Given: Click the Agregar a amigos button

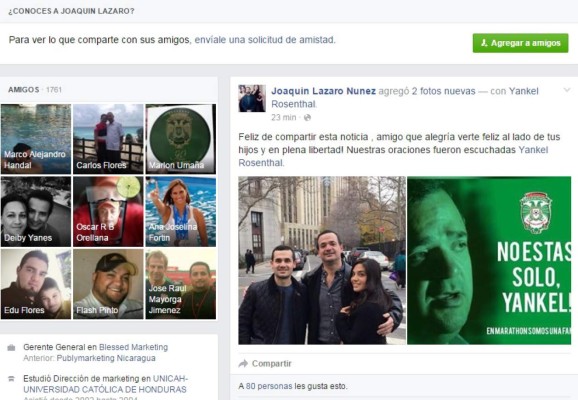Looking at the screenshot, I should 520,43.
